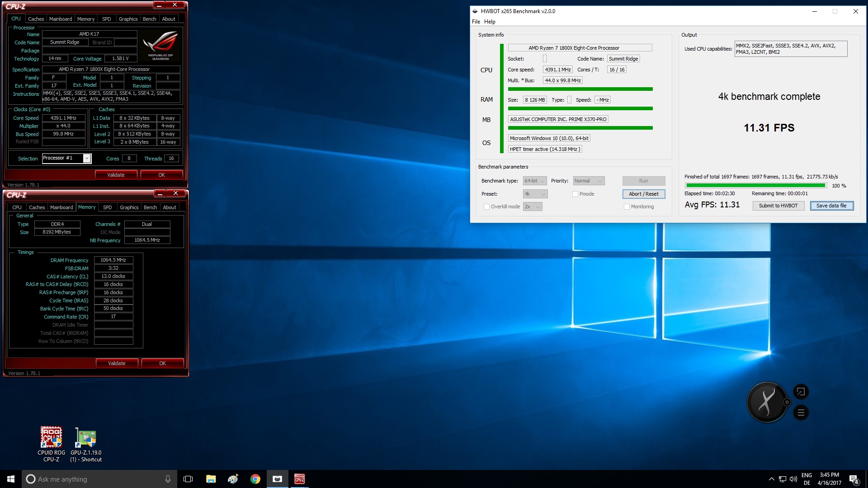The image size is (868, 488).
Task: Open the Priority Normal dropdown
Action: pos(589,181)
